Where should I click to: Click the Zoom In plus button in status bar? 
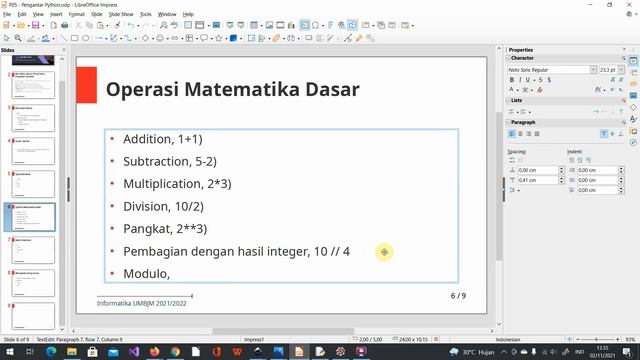pos(618,339)
